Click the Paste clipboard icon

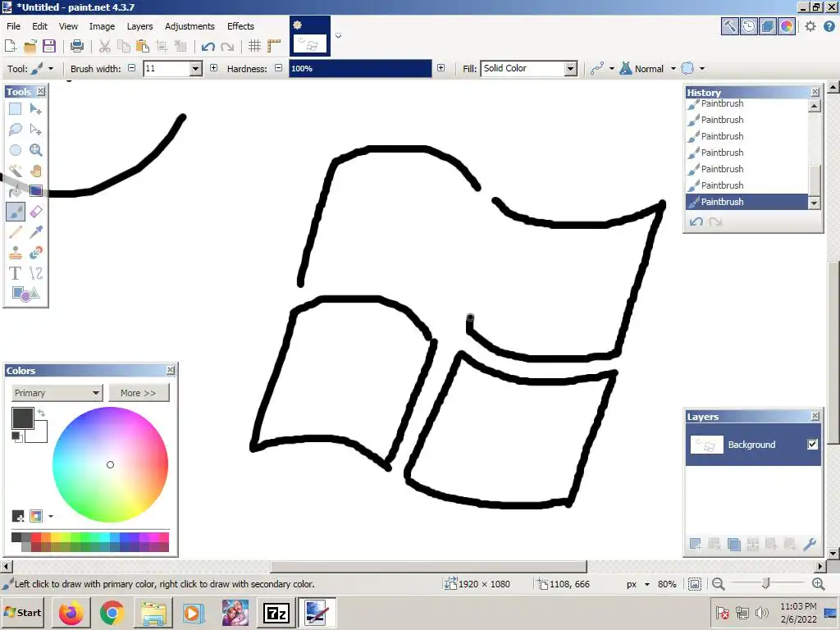click(x=143, y=46)
